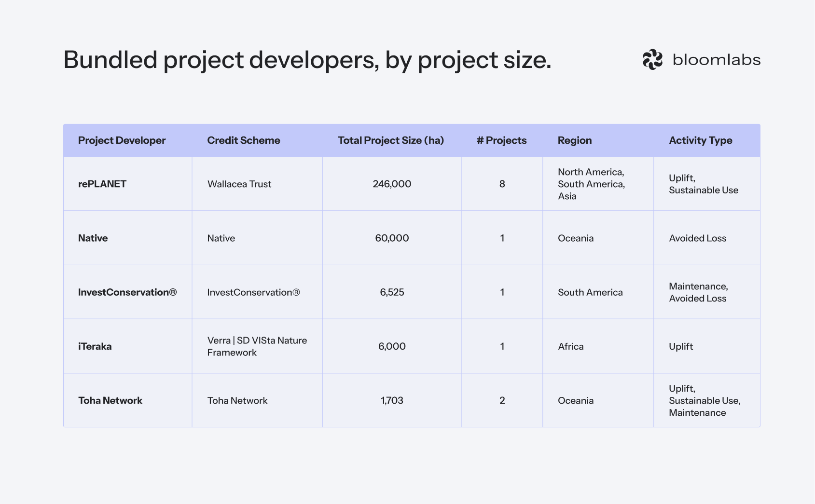Image resolution: width=815 pixels, height=504 pixels.
Task: Click the '60,000' project size value
Action: click(x=392, y=238)
